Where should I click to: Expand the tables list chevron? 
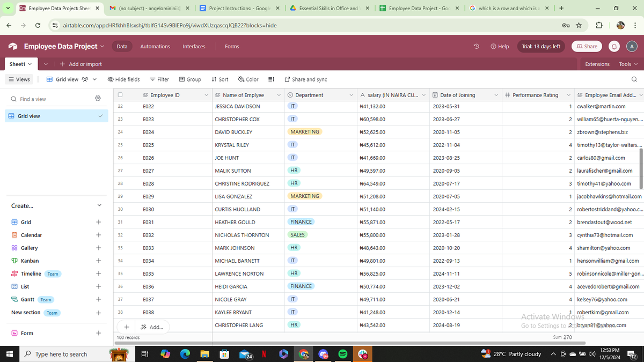[x=46, y=64]
